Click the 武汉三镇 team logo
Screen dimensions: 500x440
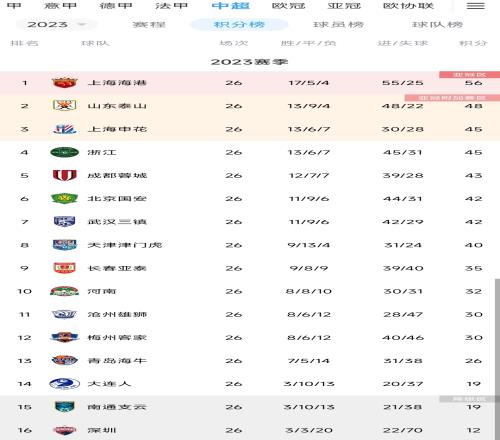(x=65, y=222)
